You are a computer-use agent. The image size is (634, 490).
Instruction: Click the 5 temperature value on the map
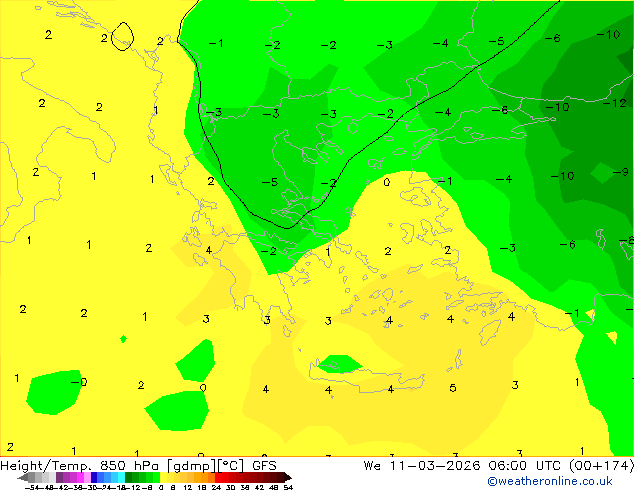[x=453, y=388]
